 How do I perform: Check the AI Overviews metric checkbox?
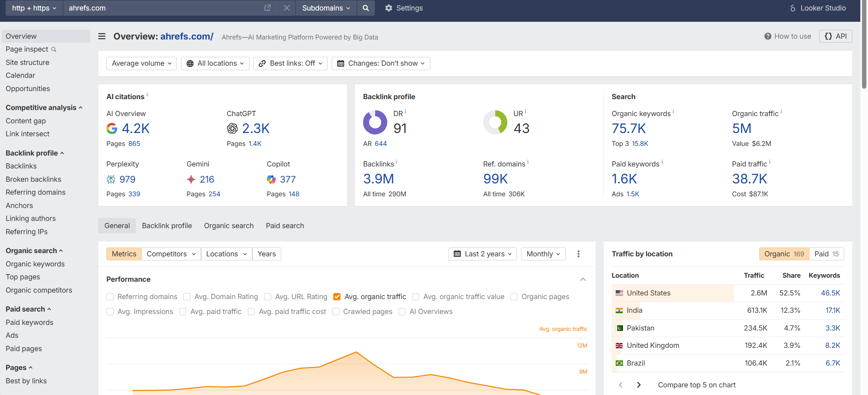pos(402,311)
